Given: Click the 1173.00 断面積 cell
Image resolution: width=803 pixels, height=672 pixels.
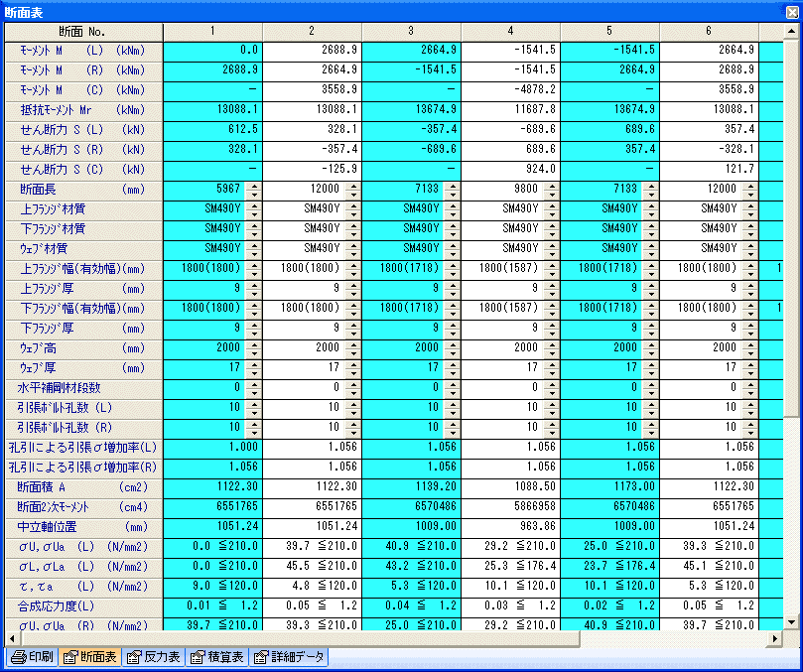Looking at the screenshot, I should point(609,487).
